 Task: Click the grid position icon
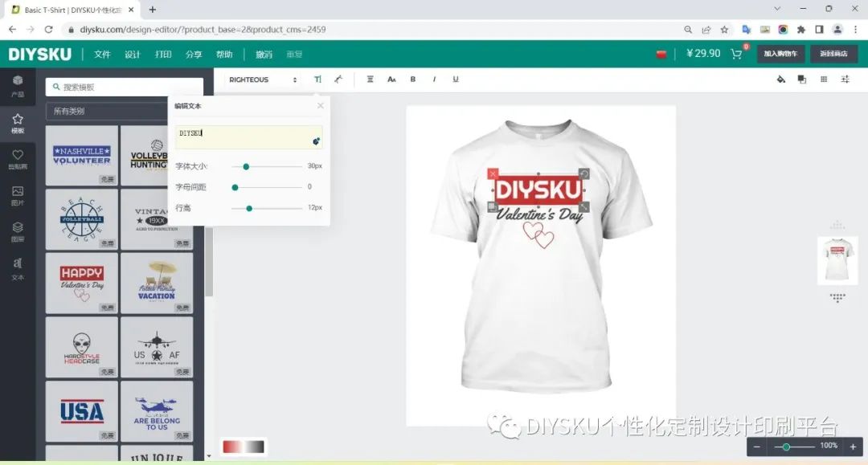(x=824, y=80)
